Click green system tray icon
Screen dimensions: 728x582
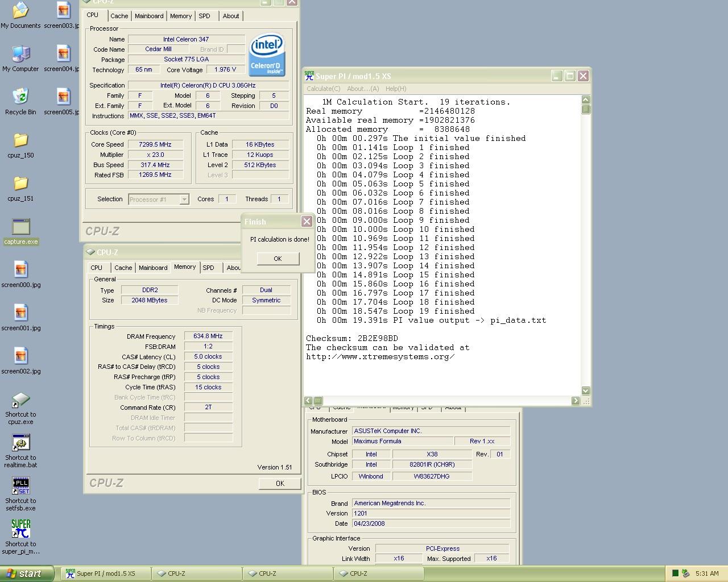point(675,573)
